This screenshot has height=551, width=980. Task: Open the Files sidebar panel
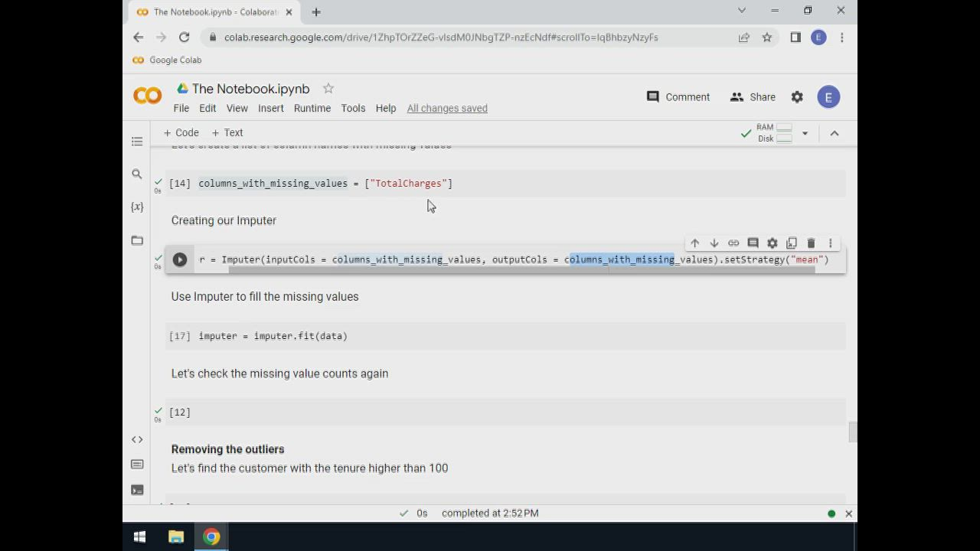(137, 240)
